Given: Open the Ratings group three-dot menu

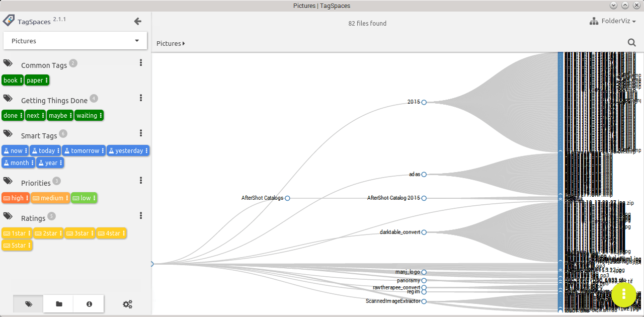Looking at the screenshot, I should point(141,216).
